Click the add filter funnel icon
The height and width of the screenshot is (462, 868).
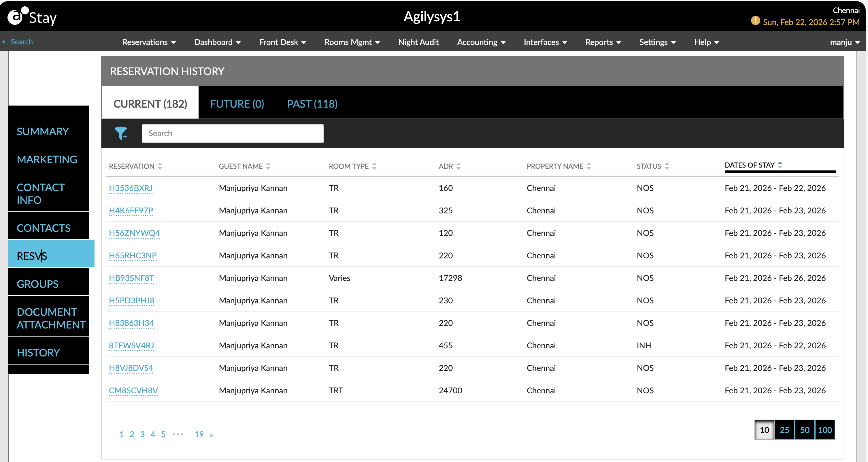coord(121,134)
